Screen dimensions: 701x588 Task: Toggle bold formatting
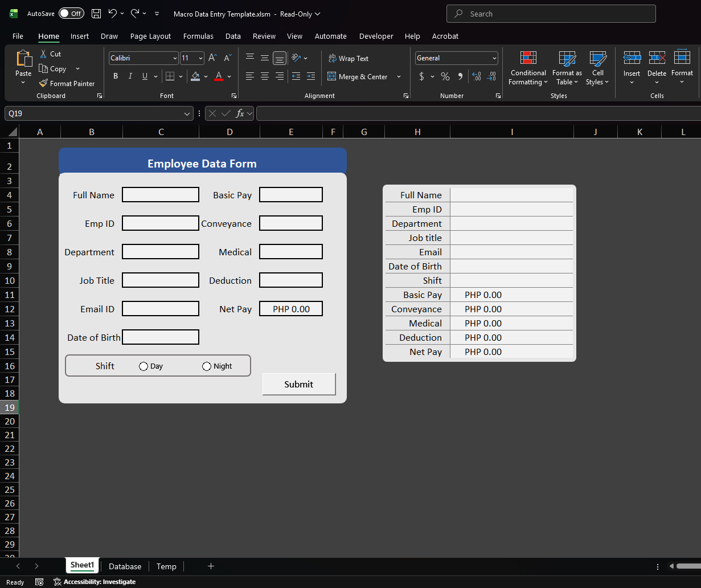(116, 76)
